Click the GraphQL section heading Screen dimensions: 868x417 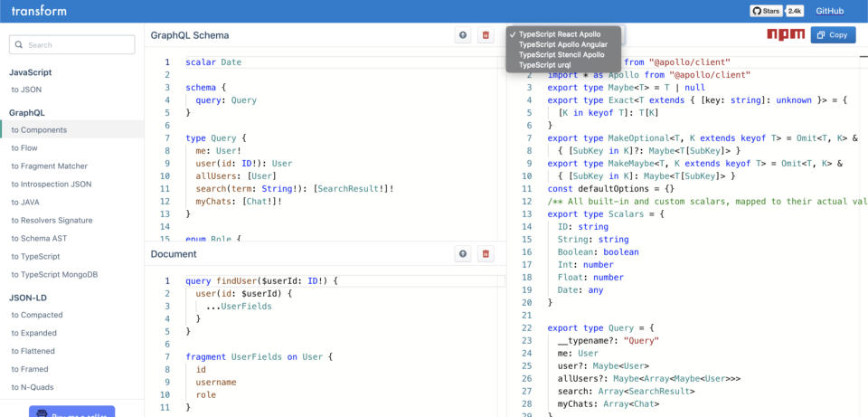click(x=26, y=112)
